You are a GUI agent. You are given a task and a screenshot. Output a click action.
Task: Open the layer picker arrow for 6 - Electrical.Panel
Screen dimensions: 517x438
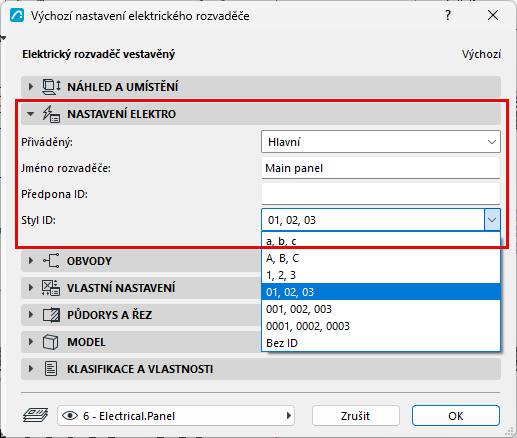pos(289,416)
